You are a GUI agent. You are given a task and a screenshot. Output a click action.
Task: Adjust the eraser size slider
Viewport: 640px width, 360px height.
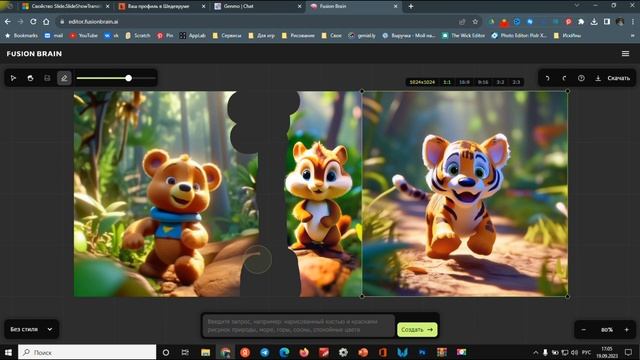116,78
